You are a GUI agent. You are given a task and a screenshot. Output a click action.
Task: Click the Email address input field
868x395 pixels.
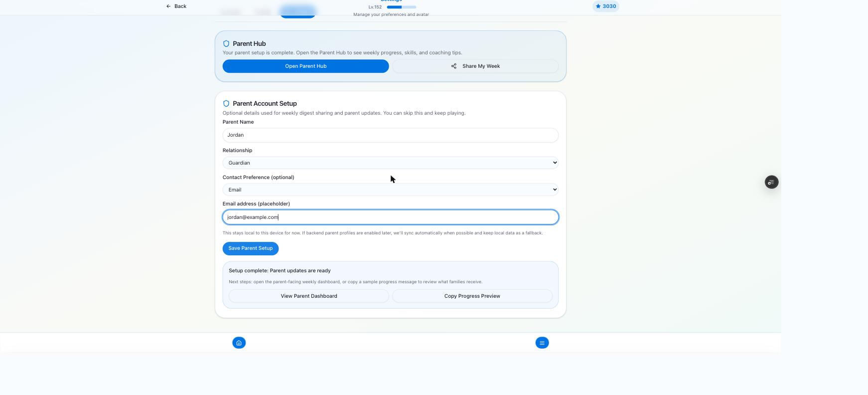coord(390,217)
